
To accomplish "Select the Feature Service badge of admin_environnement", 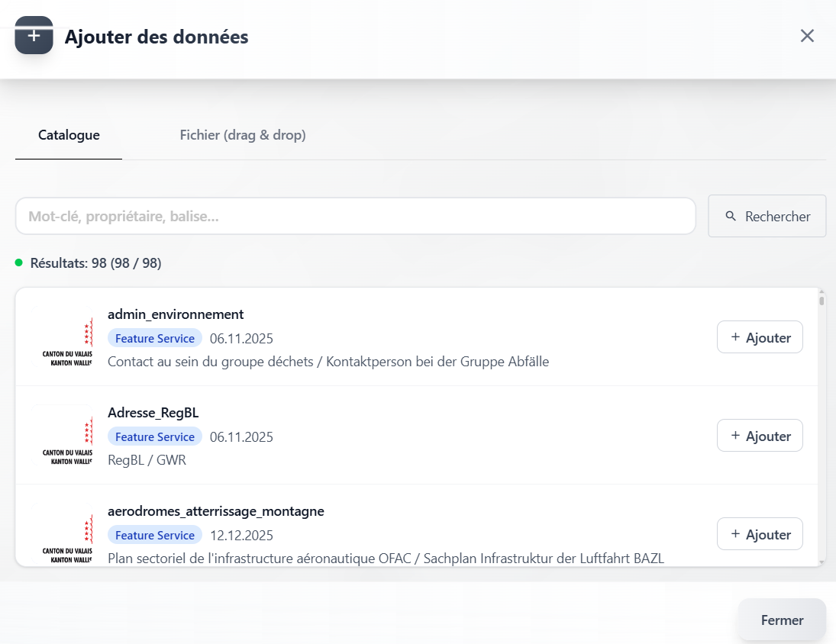I will click(x=155, y=337).
